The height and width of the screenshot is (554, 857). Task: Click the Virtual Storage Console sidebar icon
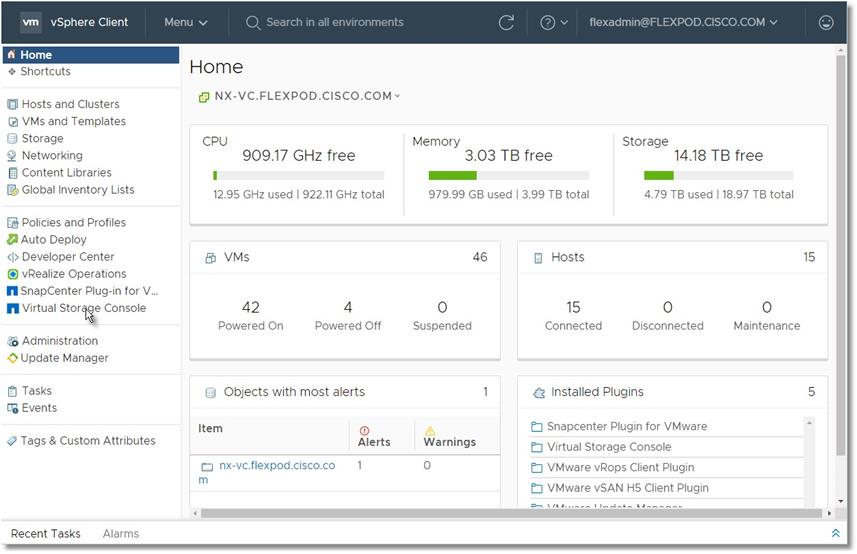(12, 308)
